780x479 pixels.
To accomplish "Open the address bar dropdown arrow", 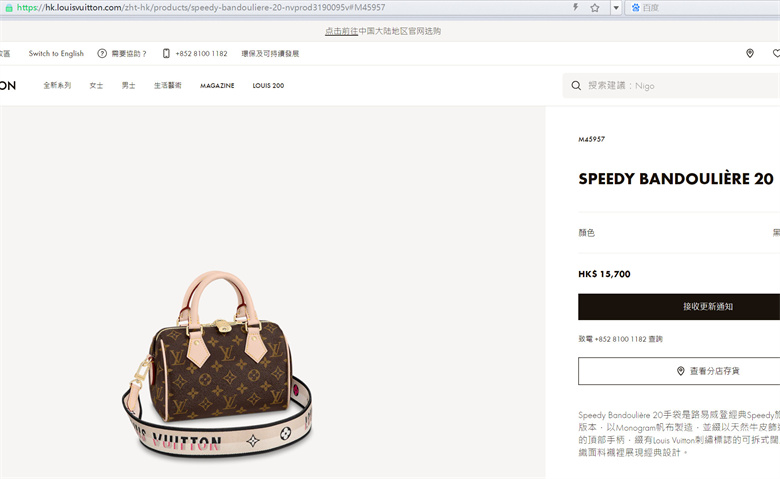I will click(616, 7).
